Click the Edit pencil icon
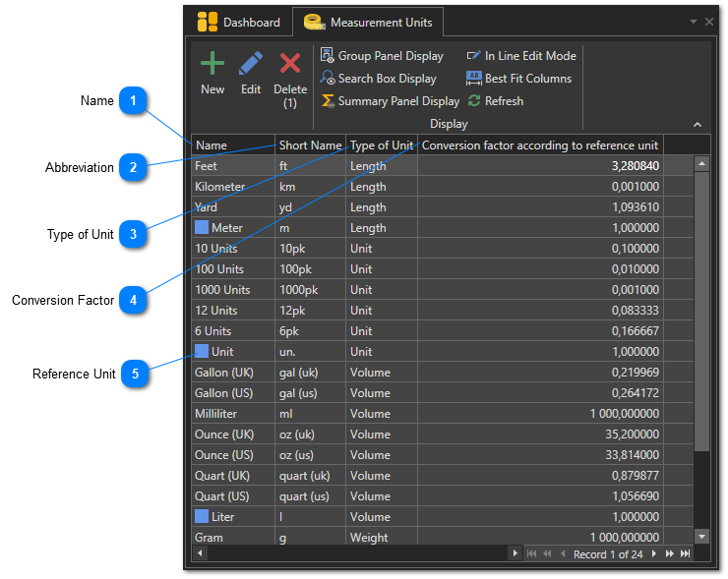728x579 pixels. 251,65
